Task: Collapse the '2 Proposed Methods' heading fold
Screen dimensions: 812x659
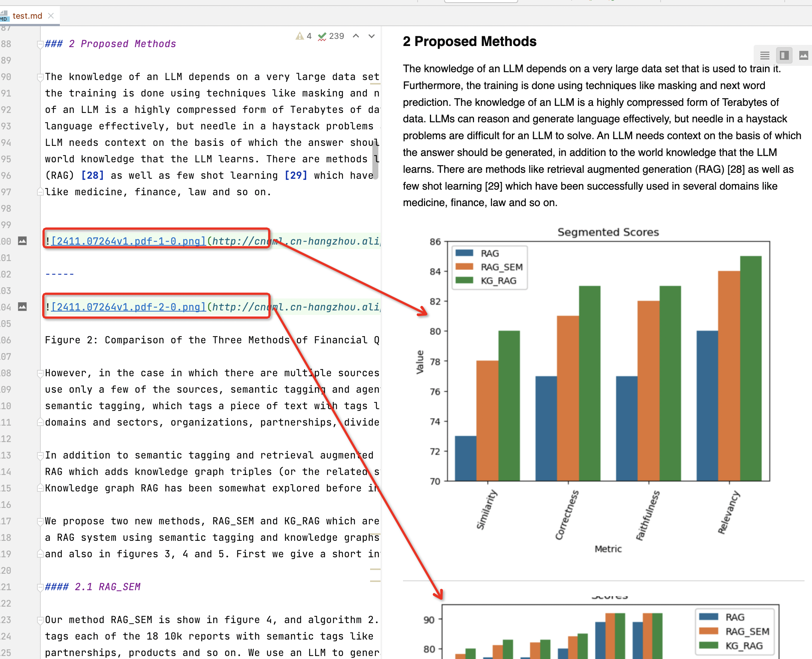Action: [40, 45]
